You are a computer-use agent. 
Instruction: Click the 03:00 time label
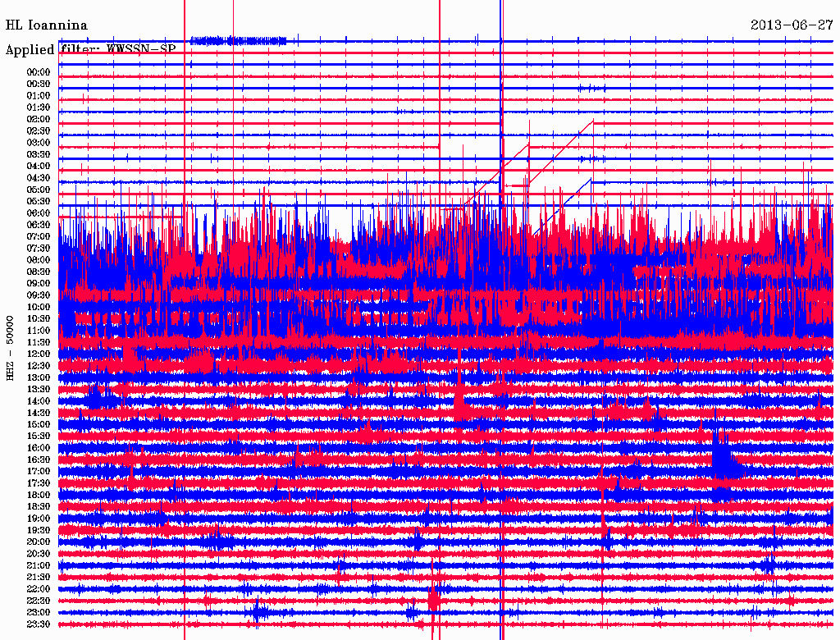[39, 143]
